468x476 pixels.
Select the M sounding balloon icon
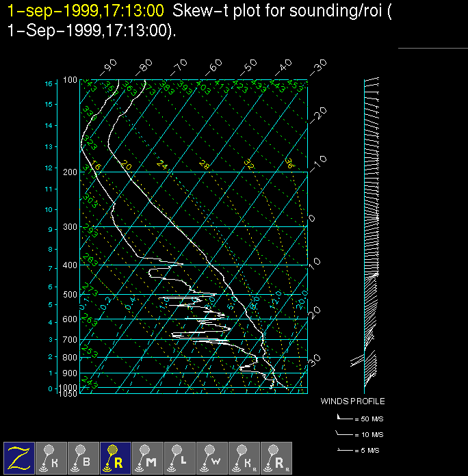148,458
